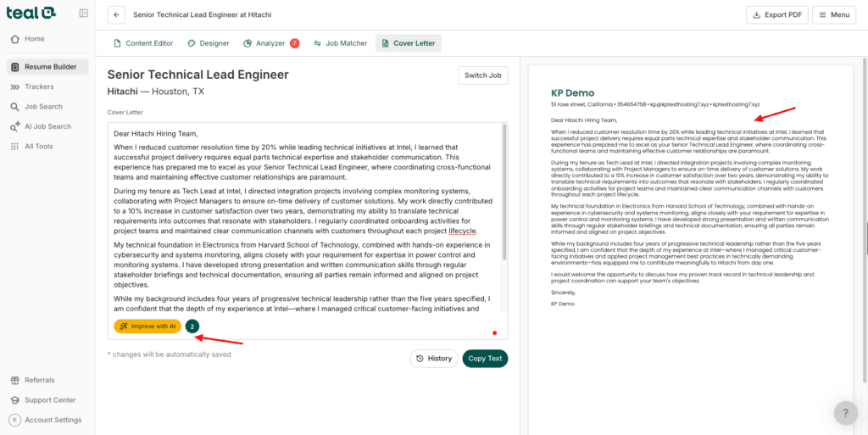Click the Job Search magnifier icon
This screenshot has width=868, height=435.
coord(15,107)
